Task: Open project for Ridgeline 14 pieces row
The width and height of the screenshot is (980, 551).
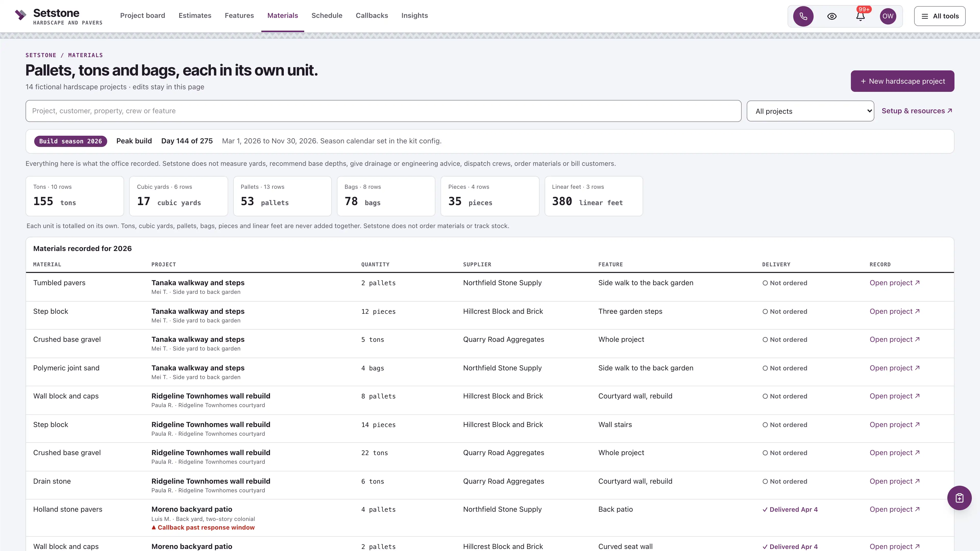Action: coord(895,424)
